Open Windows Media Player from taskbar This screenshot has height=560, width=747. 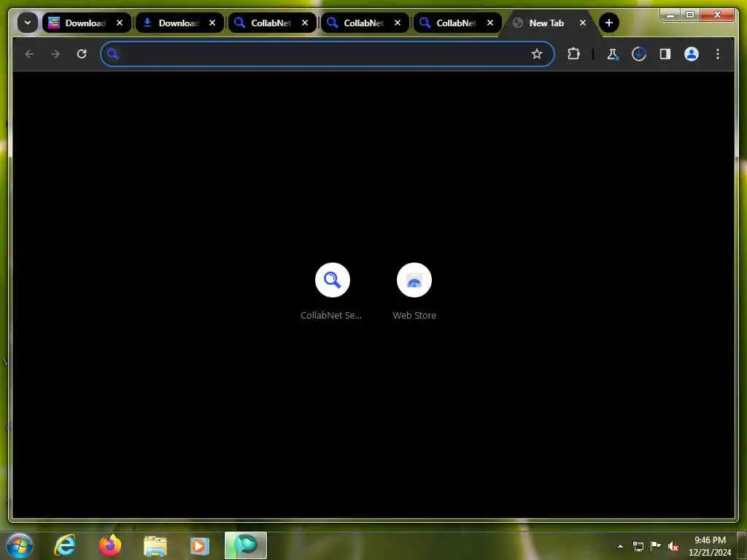(200, 545)
